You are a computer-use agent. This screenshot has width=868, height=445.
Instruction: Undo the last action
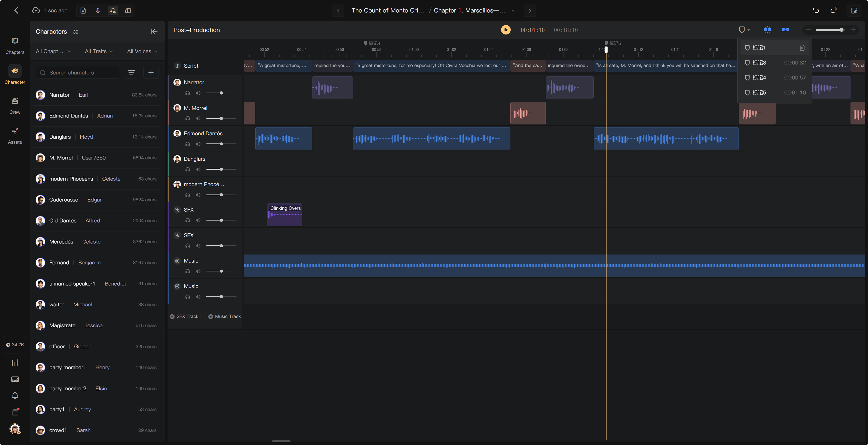(x=815, y=10)
